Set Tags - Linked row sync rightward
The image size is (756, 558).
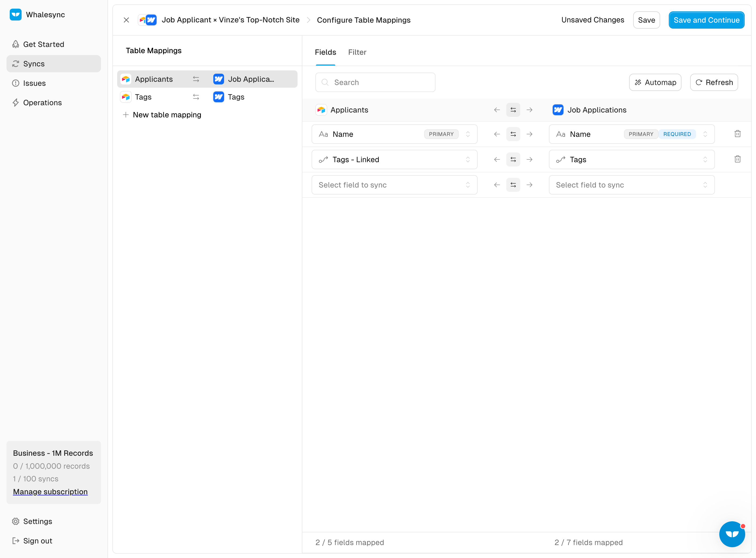point(529,159)
